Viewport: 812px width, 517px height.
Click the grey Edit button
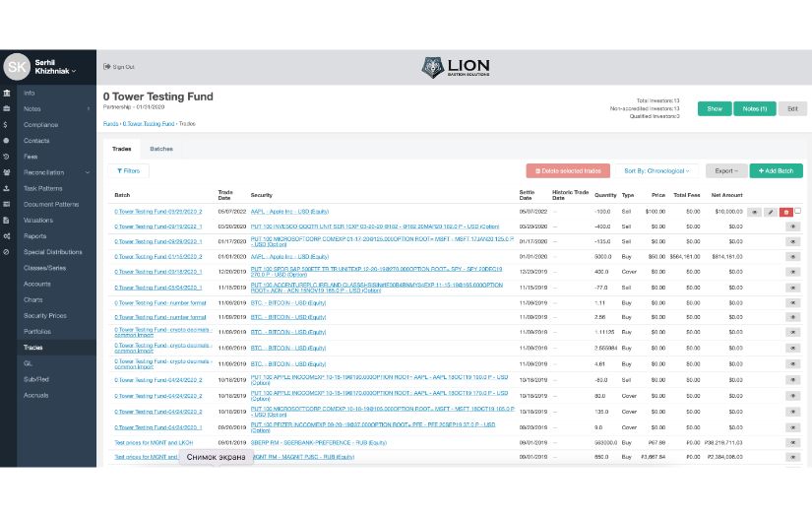coord(792,108)
